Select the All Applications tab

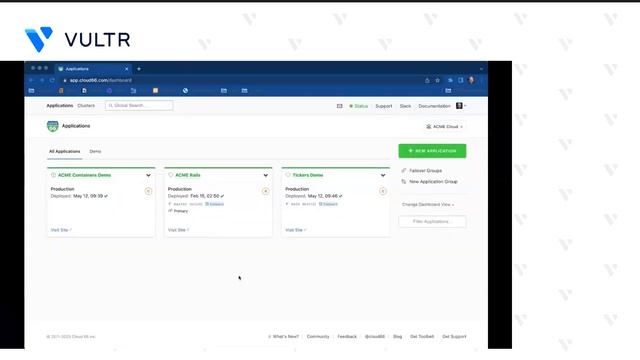[x=64, y=151]
